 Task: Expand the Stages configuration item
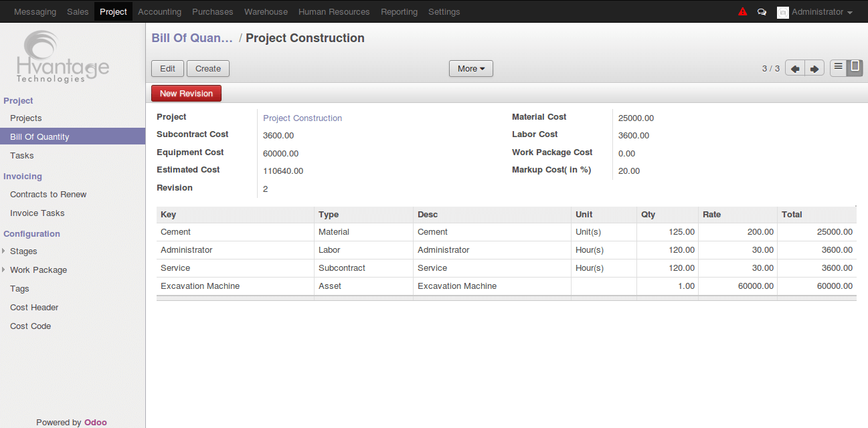23,251
